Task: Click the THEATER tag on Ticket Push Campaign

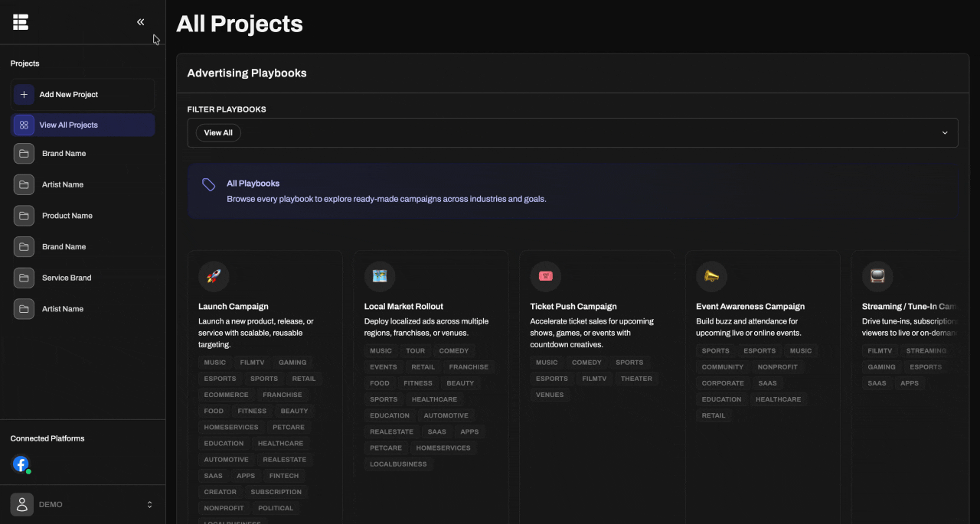Action: tap(637, 379)
